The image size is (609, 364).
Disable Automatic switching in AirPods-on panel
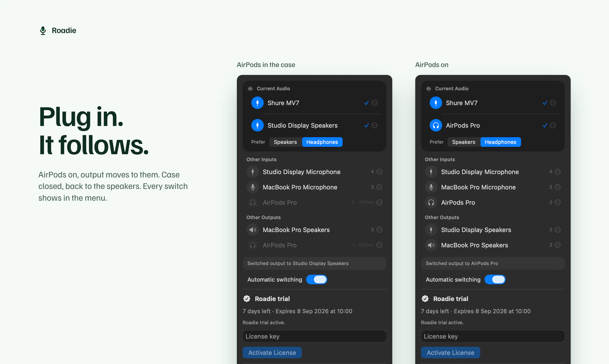pos(495,280)
